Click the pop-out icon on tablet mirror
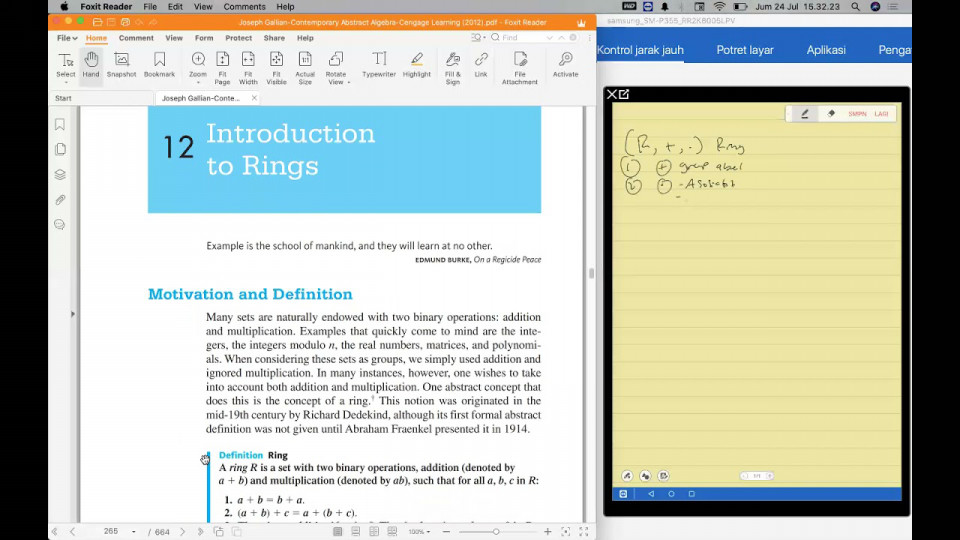 pos(624,94)
